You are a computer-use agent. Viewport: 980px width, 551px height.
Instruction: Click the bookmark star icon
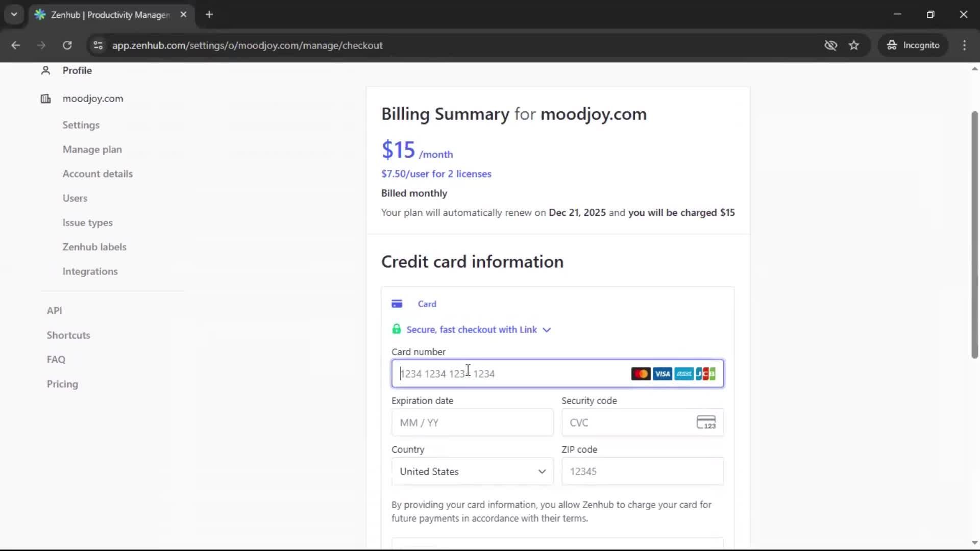pos(854,45)
